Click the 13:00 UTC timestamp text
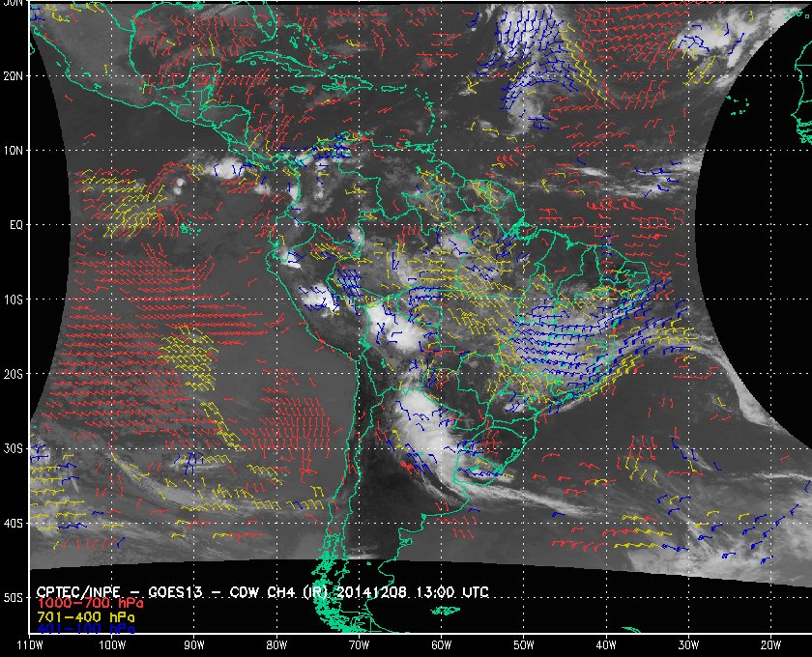The height and width of the screenshot is (657, 812). click(452, 591)
